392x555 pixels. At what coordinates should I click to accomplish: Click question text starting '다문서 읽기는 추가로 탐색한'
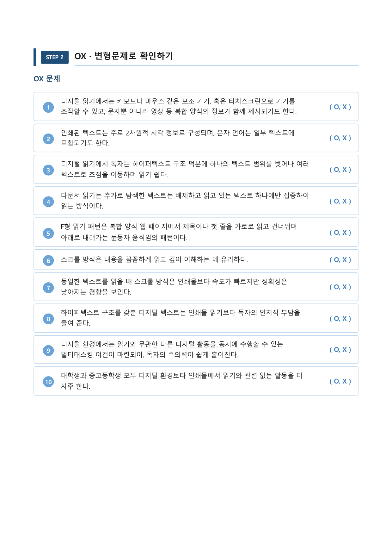pyautogui.click(x=185, y=201)
